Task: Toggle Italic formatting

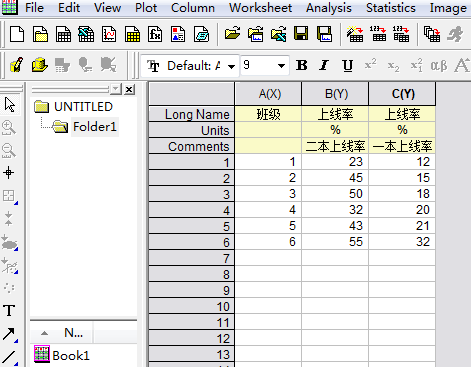Action: tap(324, 65)
